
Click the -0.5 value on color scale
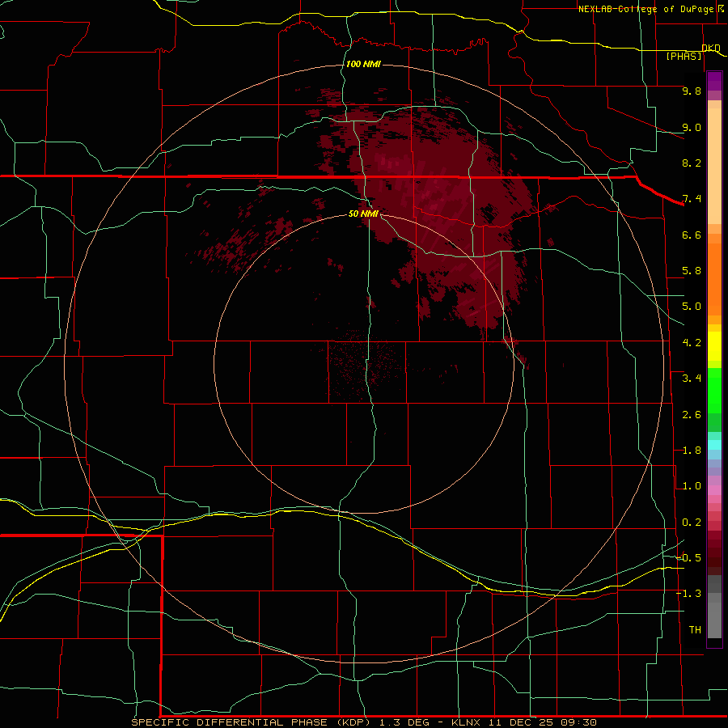(x=689, y=558)
